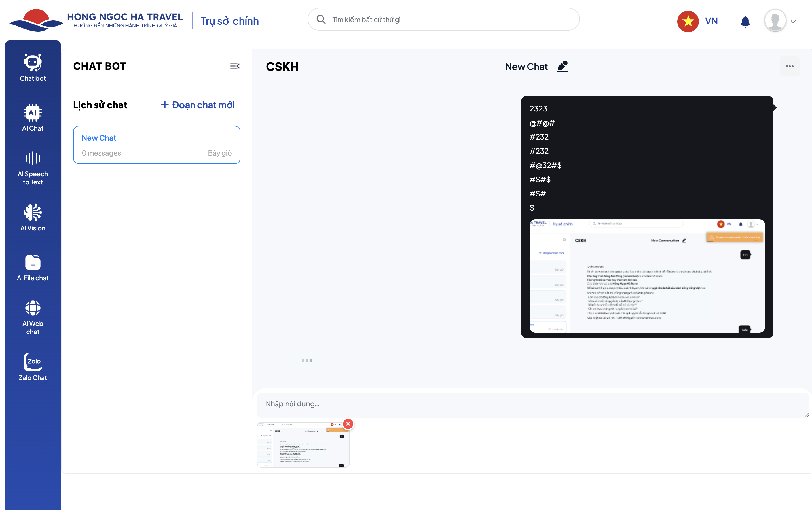Collapse the CHAT BOT history panel
The width and height of the screenshot is (812, 510).
pos(234,66)
